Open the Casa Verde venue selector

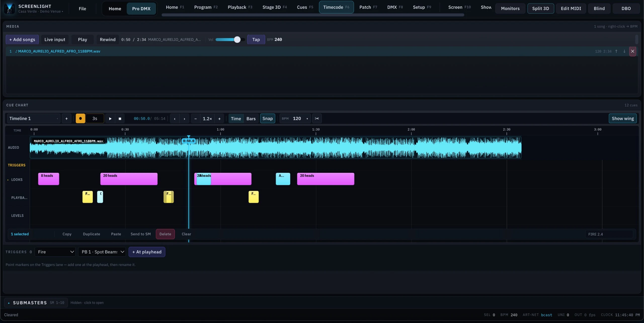41,12
